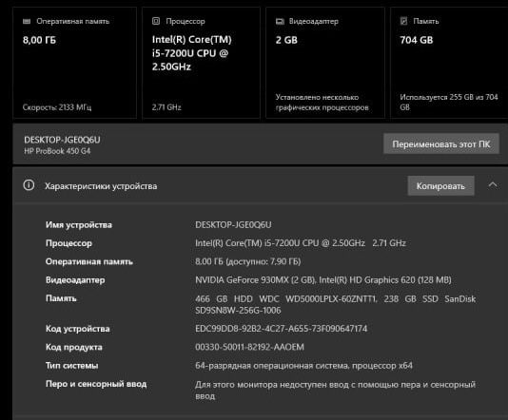Image resolution: width=508 pixels, height=420 pixels.
Task: Click the Память storage card icon
Action: [403, 21]
